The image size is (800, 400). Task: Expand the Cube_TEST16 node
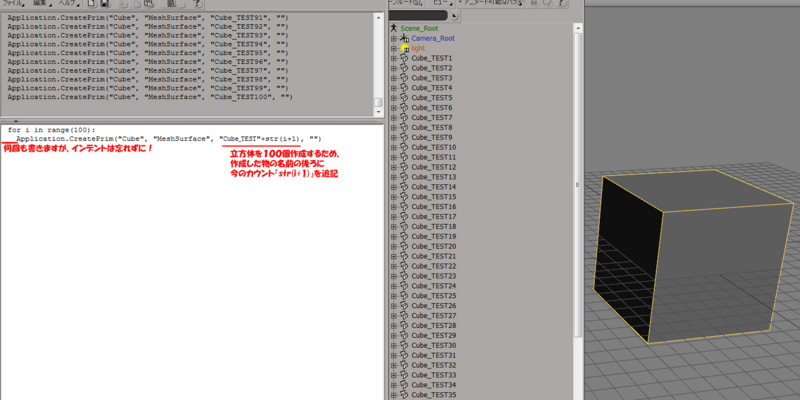(x=393, y=207)
